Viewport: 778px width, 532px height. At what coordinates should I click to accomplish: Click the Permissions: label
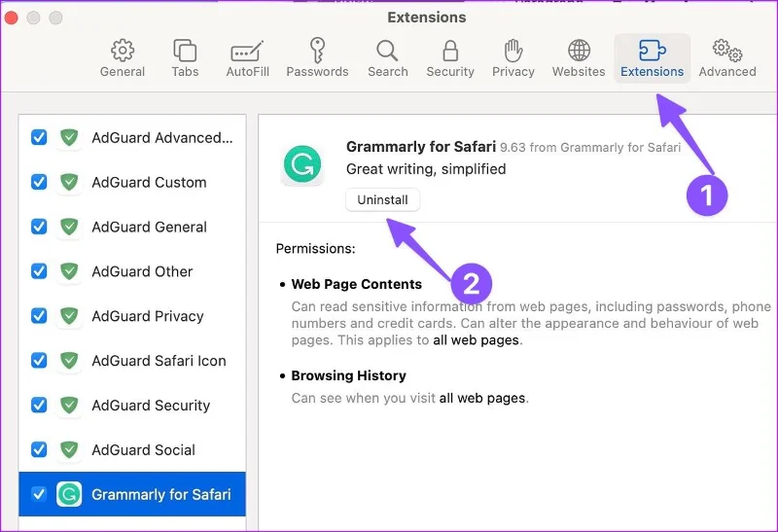pyautogui.click(x=315, y=249)
